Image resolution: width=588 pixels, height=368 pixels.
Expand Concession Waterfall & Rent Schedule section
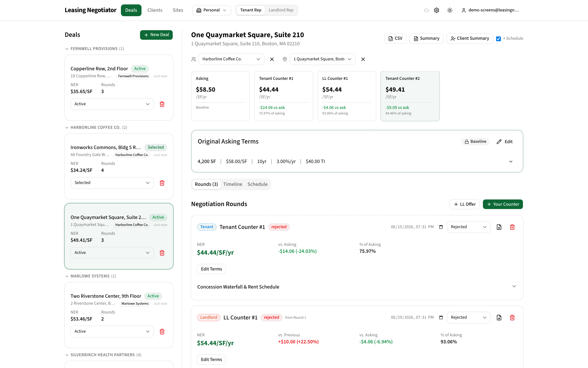[357, 287]
